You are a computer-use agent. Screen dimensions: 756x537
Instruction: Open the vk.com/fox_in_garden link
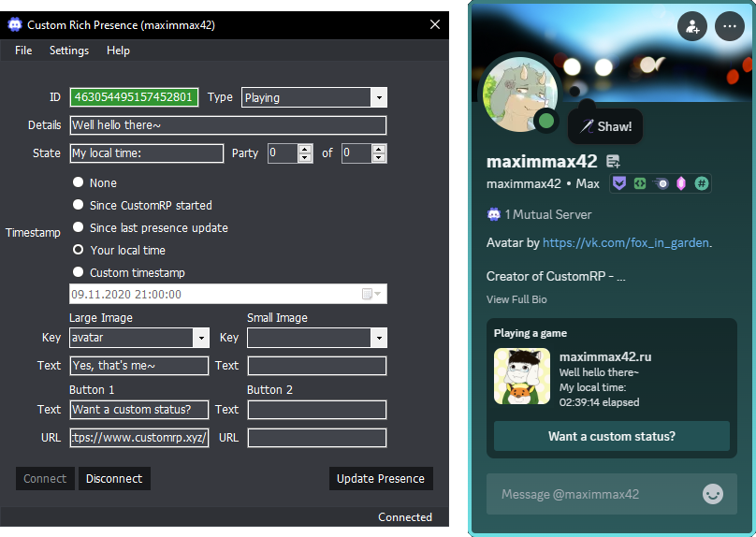pyautogui.click(x=626, y=242)
